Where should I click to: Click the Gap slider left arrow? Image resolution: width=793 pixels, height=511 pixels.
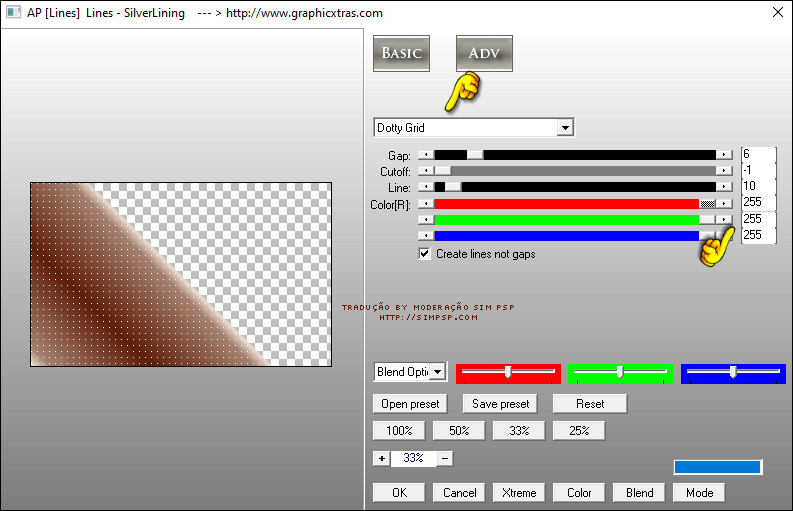tap(424, 155)
